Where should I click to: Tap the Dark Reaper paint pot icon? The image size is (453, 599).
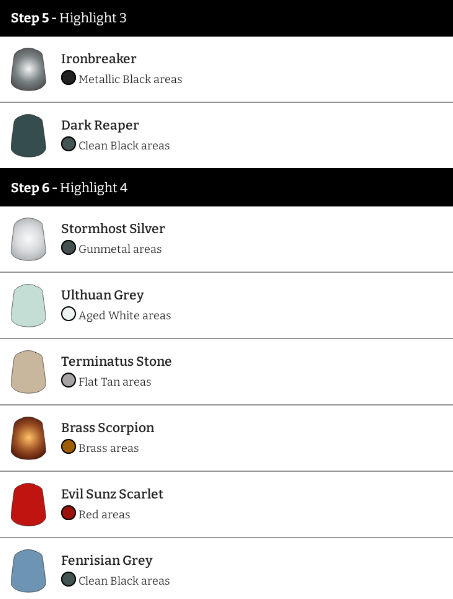pyautogui.click(x=29, y=136)
